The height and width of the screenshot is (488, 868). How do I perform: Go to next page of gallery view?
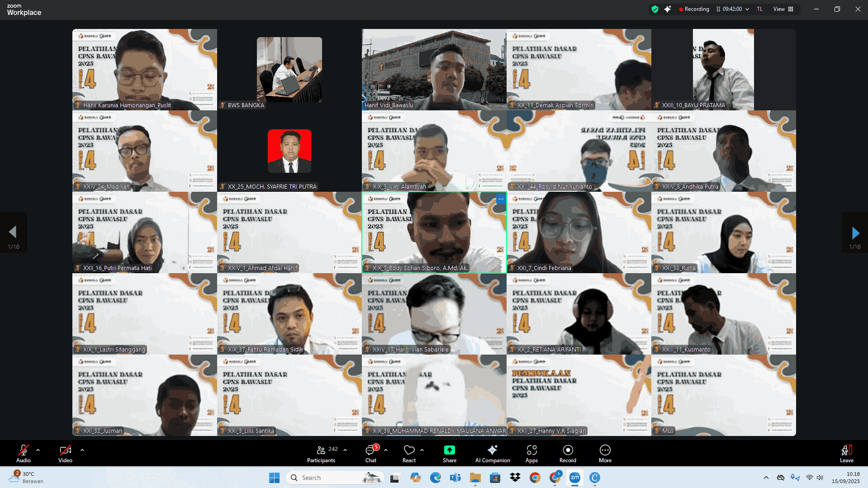(854, 233)
